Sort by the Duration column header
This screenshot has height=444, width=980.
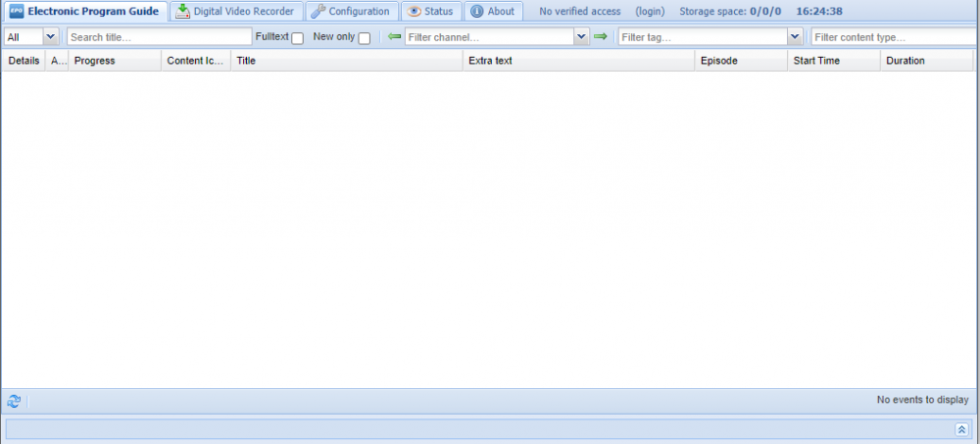pyautogui.click(x=926, y=61)
